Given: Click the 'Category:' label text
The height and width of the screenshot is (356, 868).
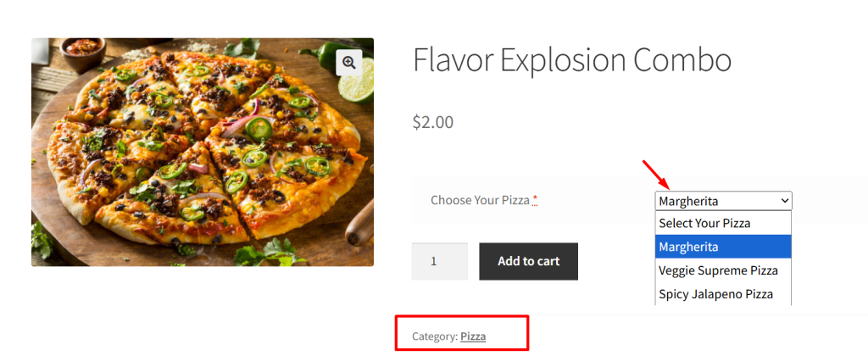Looking at the screenshot, I should click(x=435, y=337).
